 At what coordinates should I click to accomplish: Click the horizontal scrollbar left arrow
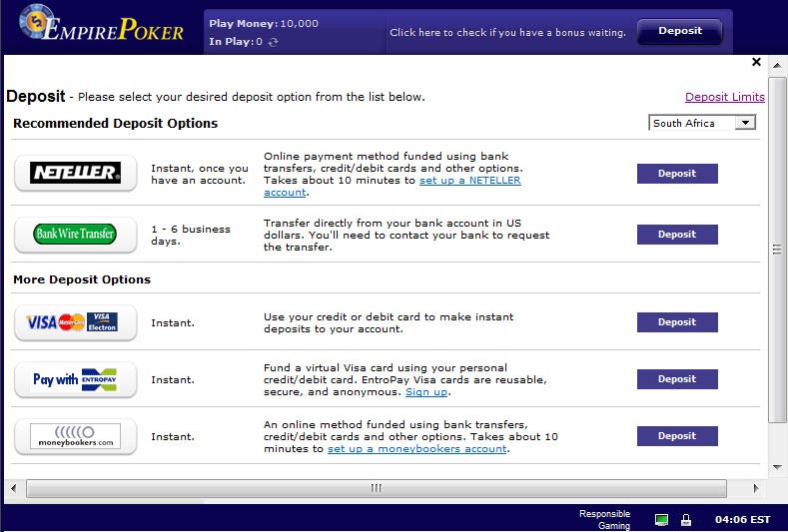[13, 488]
